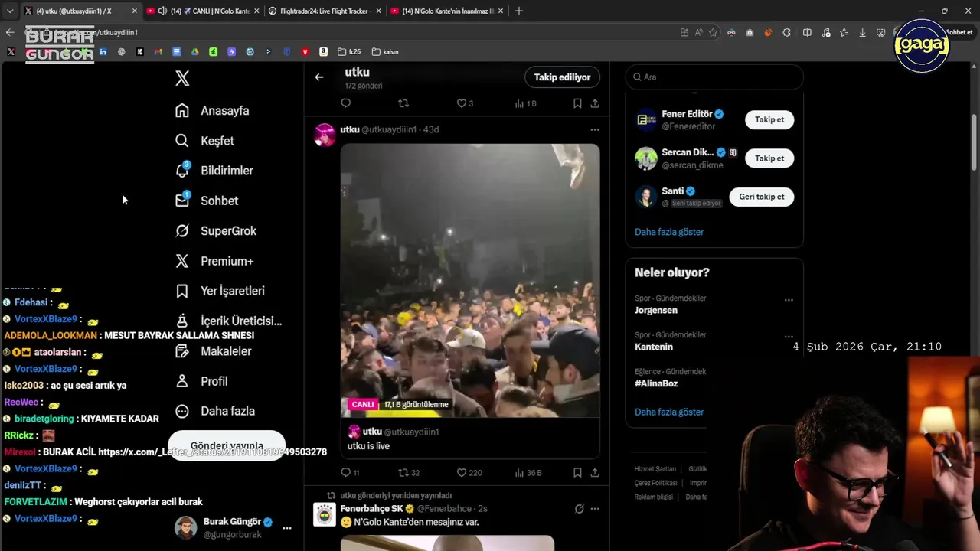This screenshot has width=980, height=551.
Task: Open Fenerbahçe SK profile link
Action: (371, 509)
